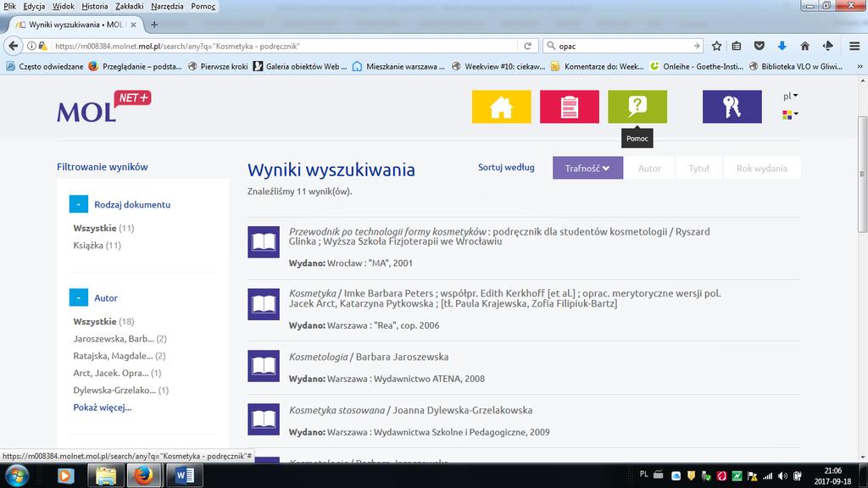
Task: Sort results by Autor
Action: click(649, 169)
